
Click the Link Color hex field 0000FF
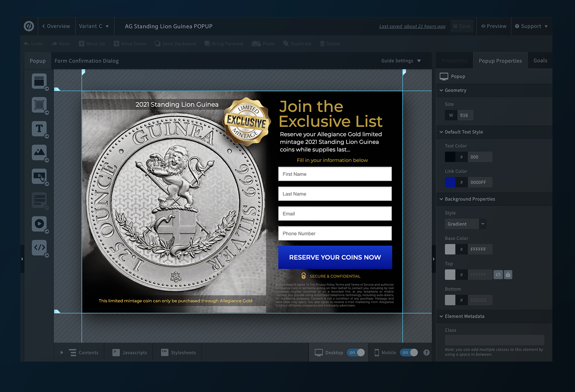click(x=480, y=182)
